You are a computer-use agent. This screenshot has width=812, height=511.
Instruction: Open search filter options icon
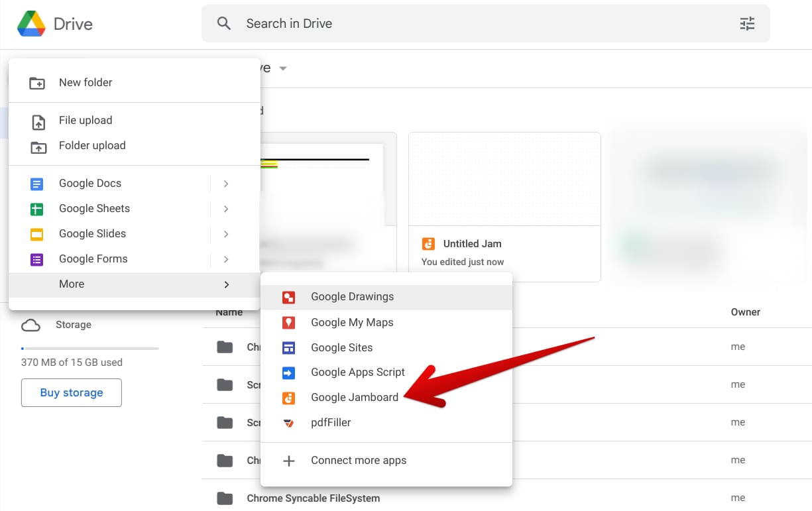pos(747,24)
